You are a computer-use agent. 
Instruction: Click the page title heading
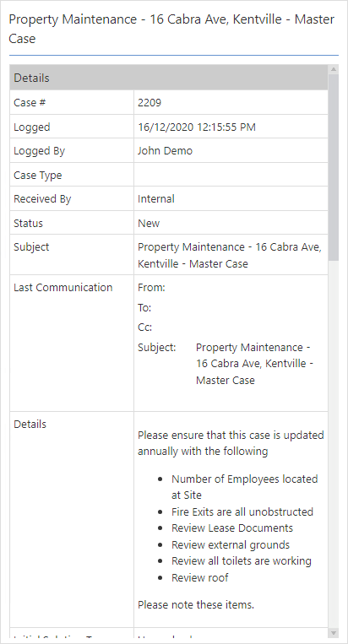pos(171,29)
